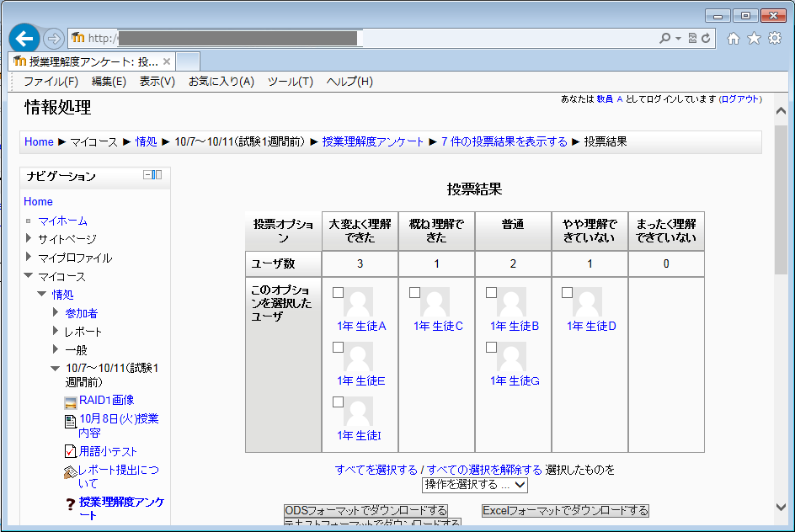Click the すべてを選択する link
This screenshot has width=795, height=532.
click(376, 470)
